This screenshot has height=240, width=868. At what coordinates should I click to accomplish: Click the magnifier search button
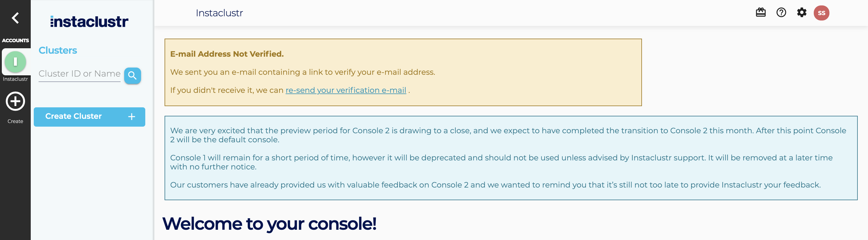(x=132, y=75)
